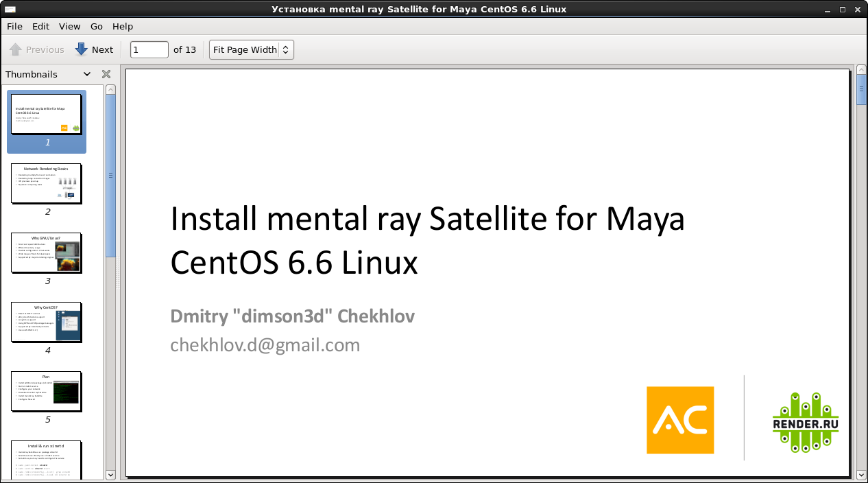Viewport: 868px width, 483px height.
Task: Open the View menu
Action: tap(69, 26)
